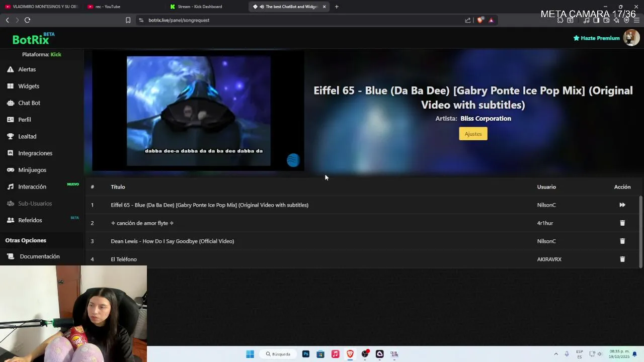The height and width of the screenshot is (362, 644).
Task: Click the song video thumbnail
Action: tap(198, 111)
